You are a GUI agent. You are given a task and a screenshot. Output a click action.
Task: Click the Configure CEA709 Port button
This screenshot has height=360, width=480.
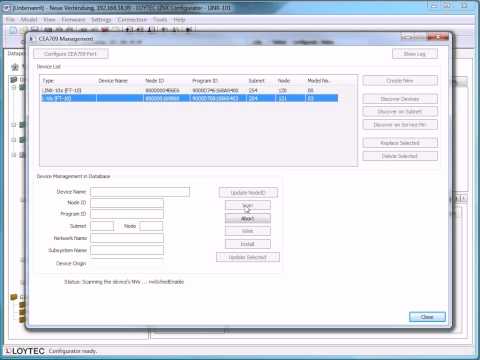point(70,54)
